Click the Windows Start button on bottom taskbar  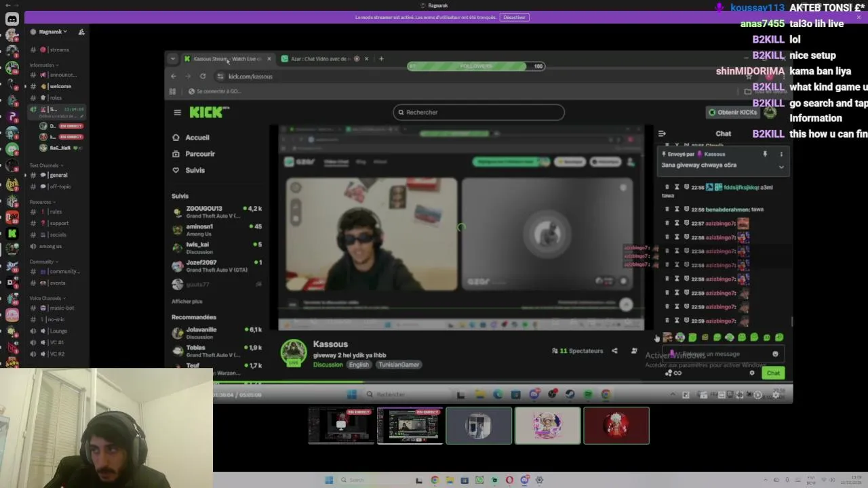329,480
